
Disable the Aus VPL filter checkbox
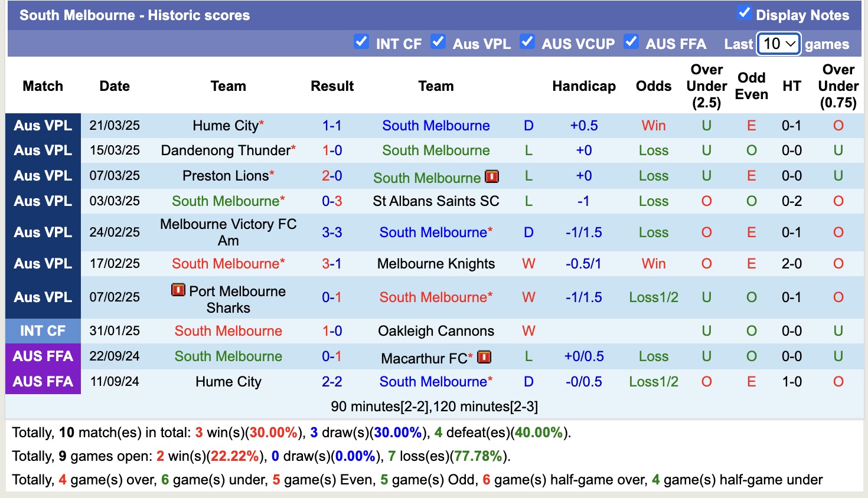pyautogui.click(x=438, y=42)
